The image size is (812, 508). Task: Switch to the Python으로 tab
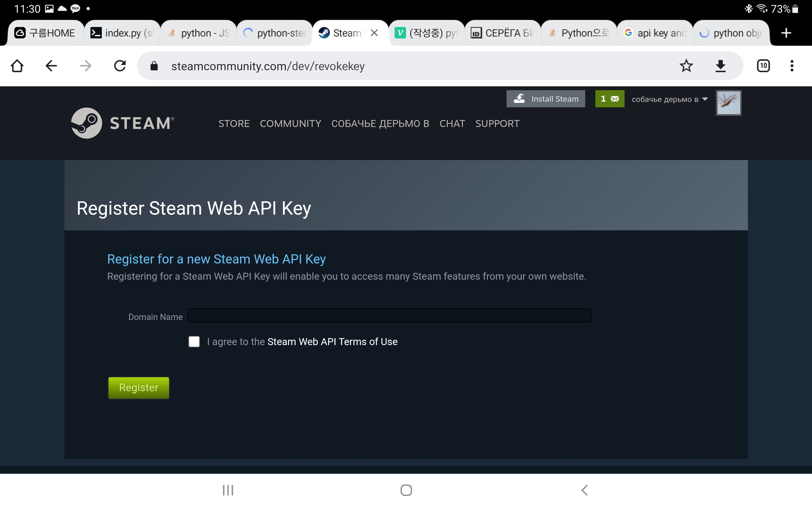coord(579,33)
